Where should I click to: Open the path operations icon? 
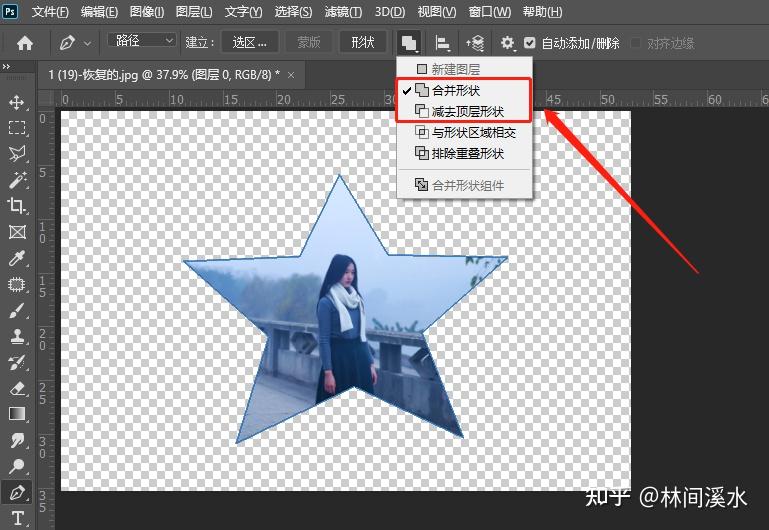point(409,43)
